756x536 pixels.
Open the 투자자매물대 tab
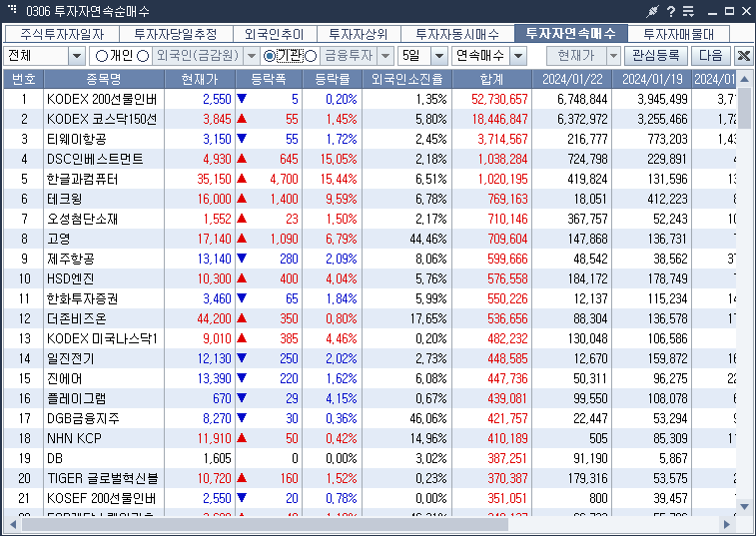[678, 34]
